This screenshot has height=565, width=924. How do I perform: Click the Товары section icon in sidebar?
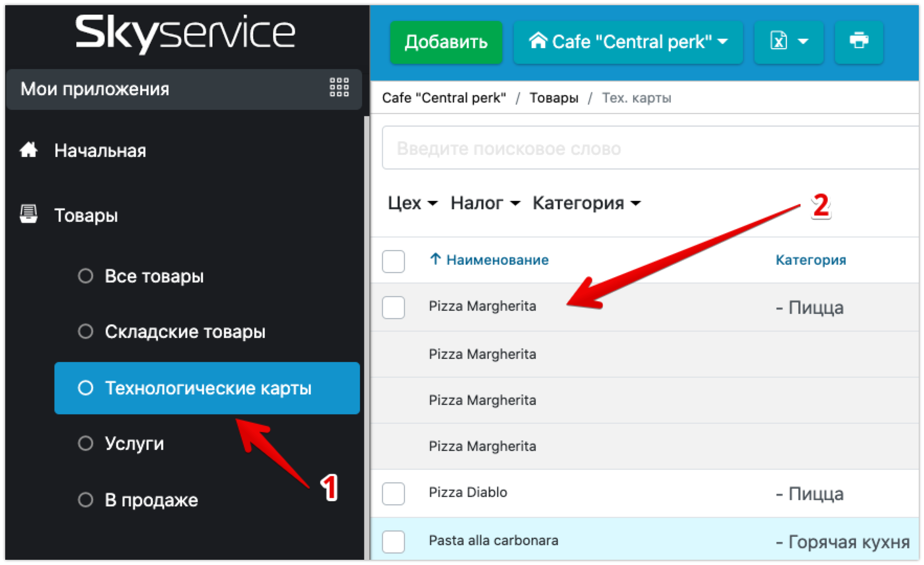point(29,214)
